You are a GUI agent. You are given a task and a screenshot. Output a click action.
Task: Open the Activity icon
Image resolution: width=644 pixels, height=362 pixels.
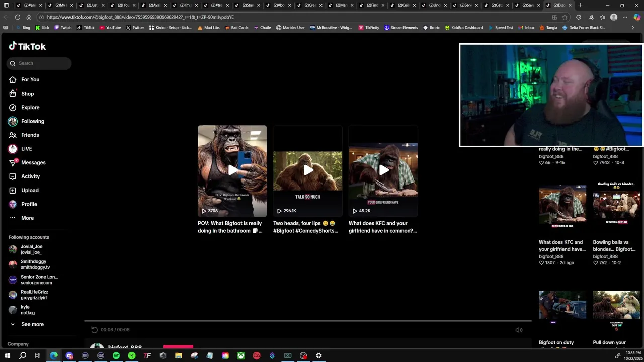[13, 176]
